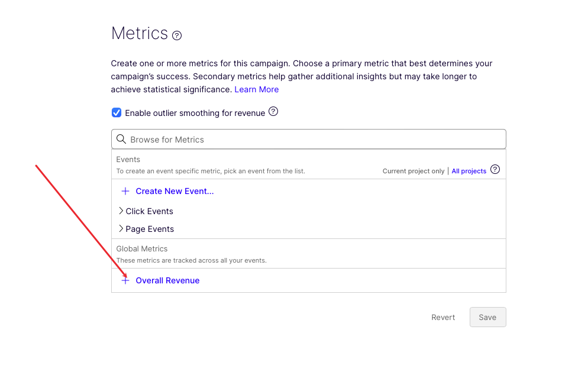588x378 pixels.
Task: Expand Page Events using its chevron
Action: [121, 229]
